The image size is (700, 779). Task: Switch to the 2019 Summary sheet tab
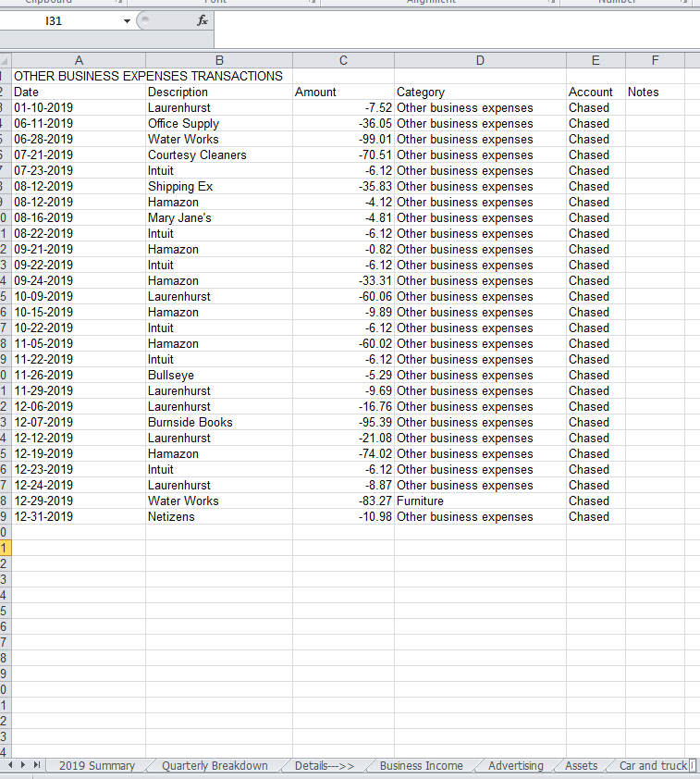(97, 766)
